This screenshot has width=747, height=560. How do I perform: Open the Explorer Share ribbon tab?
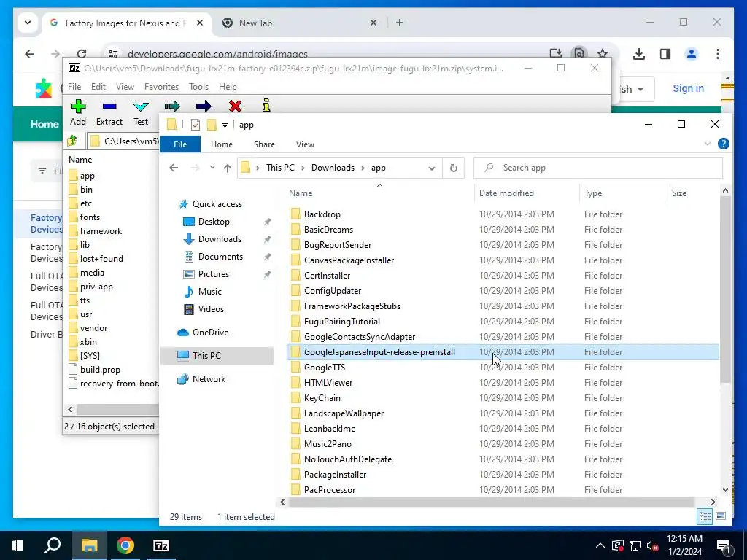[264, 144]
